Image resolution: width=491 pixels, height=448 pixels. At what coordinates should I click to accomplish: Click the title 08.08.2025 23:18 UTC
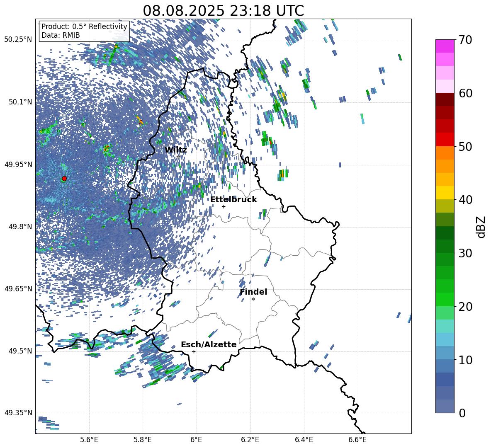223,11
